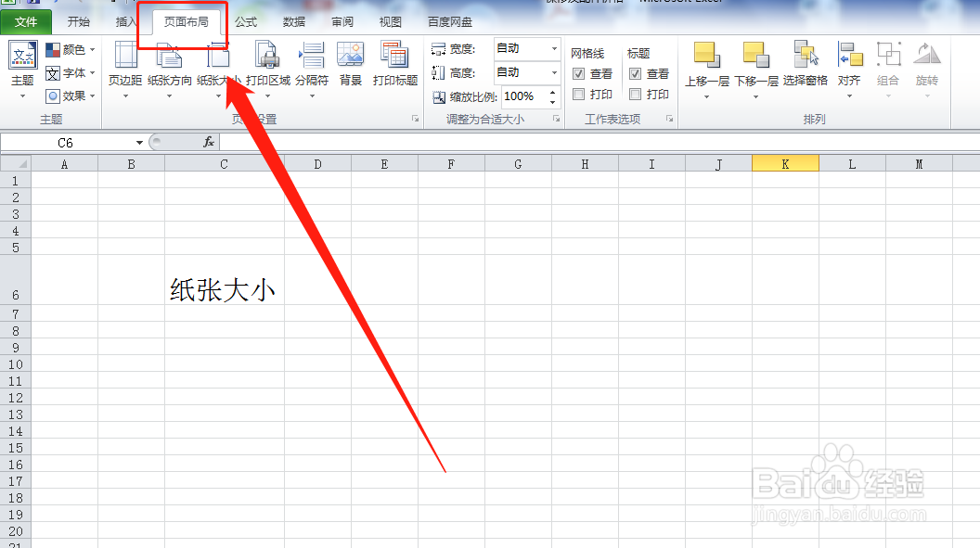The height and width of the screenshot is (548, 980).
Task: Toggle Headings Print (打印) checkbox
Action: (635, 95)
